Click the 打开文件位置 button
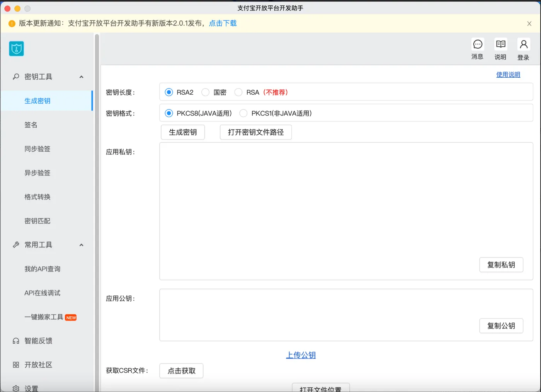Image resolution: width=541 pixels, height=392 pixels. point(321,388)
